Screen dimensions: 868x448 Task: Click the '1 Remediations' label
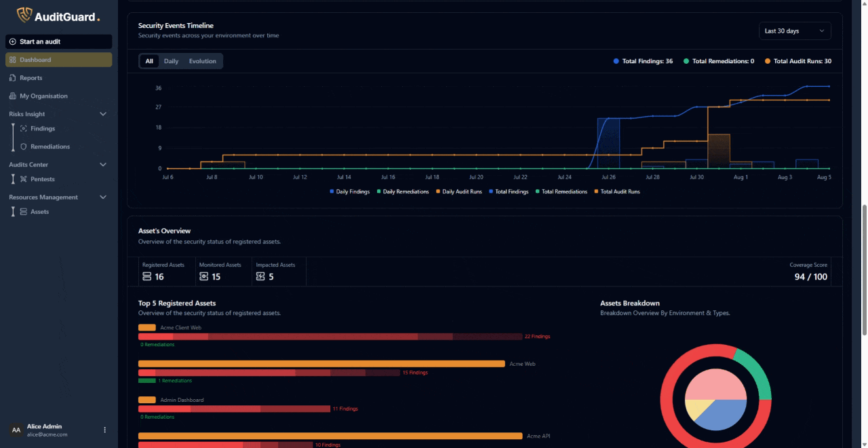point(175,381)
